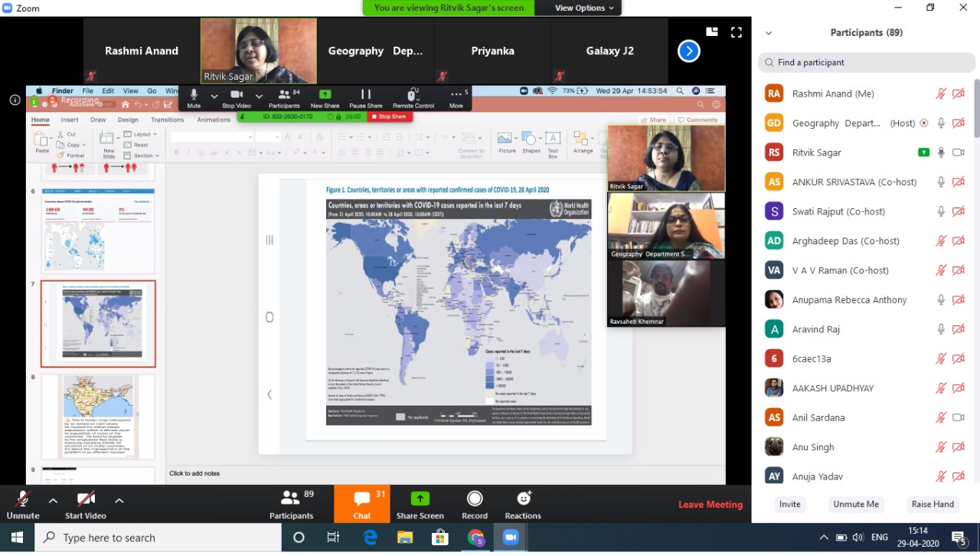
Task: Toggle Start Video camera on
Action: pos(86,503)
